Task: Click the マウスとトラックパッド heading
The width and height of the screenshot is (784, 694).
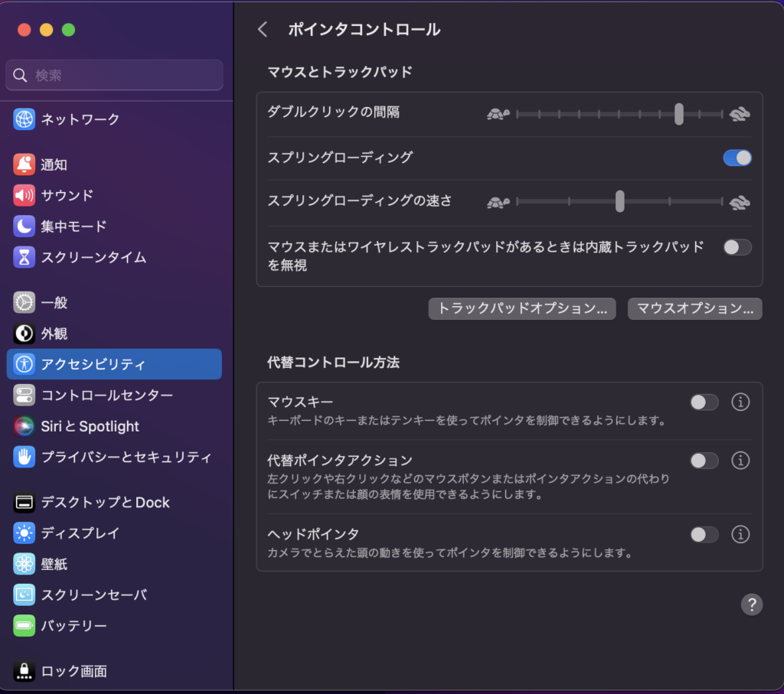Action: pyautogui.click(x=340, y=72)
